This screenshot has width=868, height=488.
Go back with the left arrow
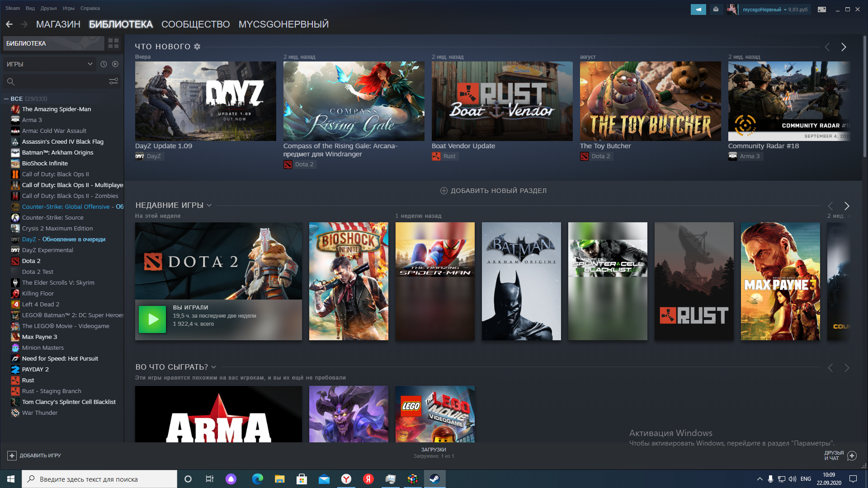point(9,24)
